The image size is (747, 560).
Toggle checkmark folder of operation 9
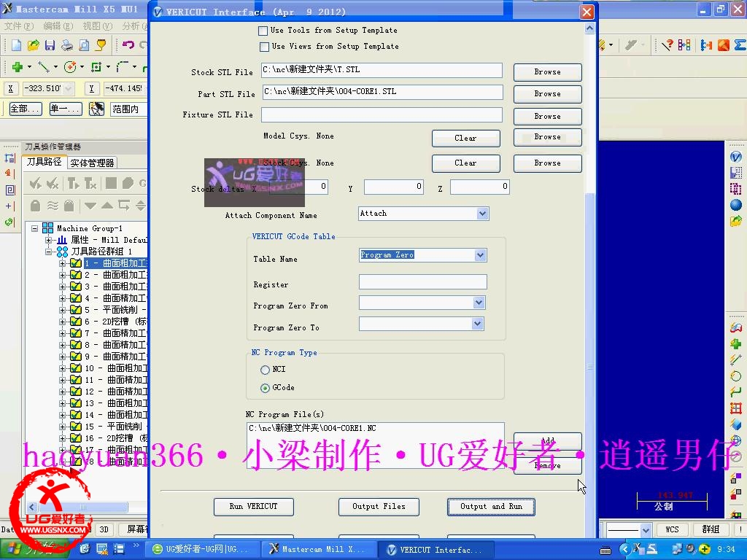[x=76, y=356]
